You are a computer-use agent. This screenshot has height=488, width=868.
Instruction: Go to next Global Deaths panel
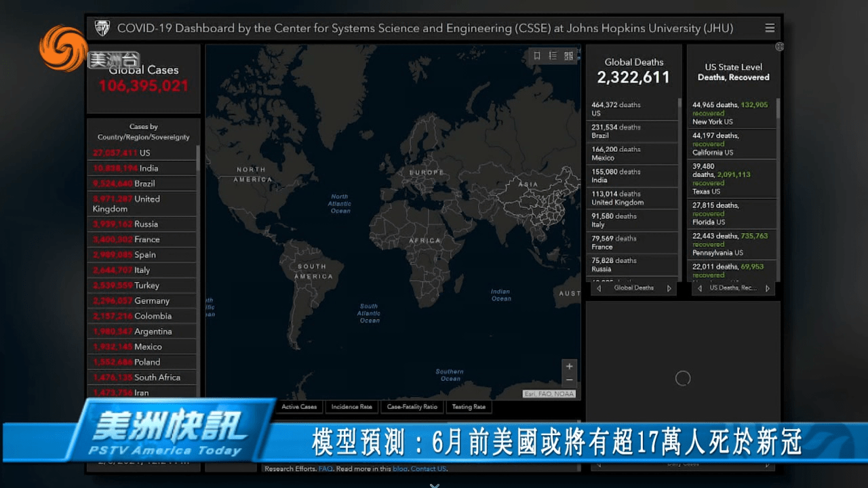point(669,288)
